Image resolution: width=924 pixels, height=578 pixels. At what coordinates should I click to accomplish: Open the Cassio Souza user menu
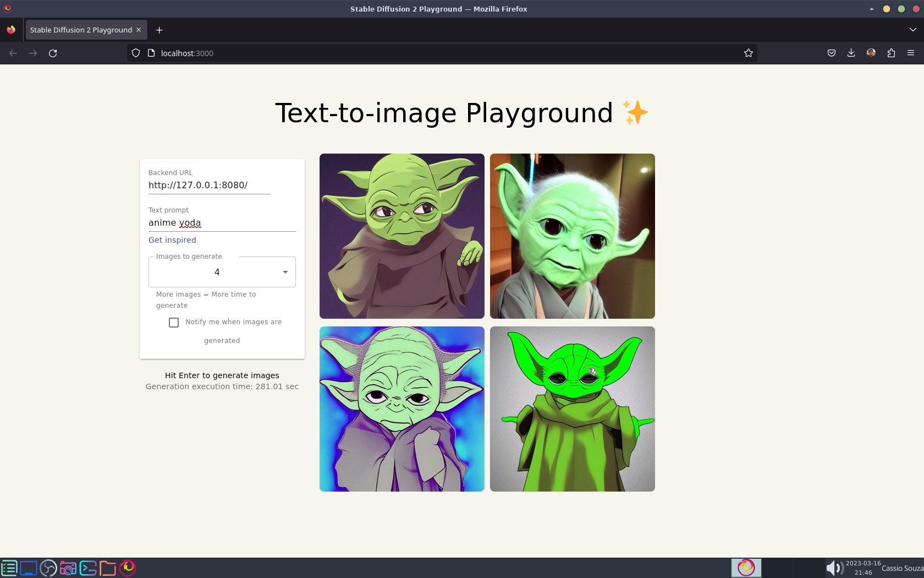(903, 568)
